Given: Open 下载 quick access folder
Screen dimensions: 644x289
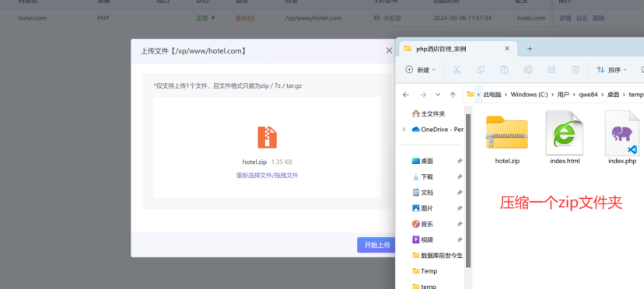Looking at the screenshot, I should 422,176.
